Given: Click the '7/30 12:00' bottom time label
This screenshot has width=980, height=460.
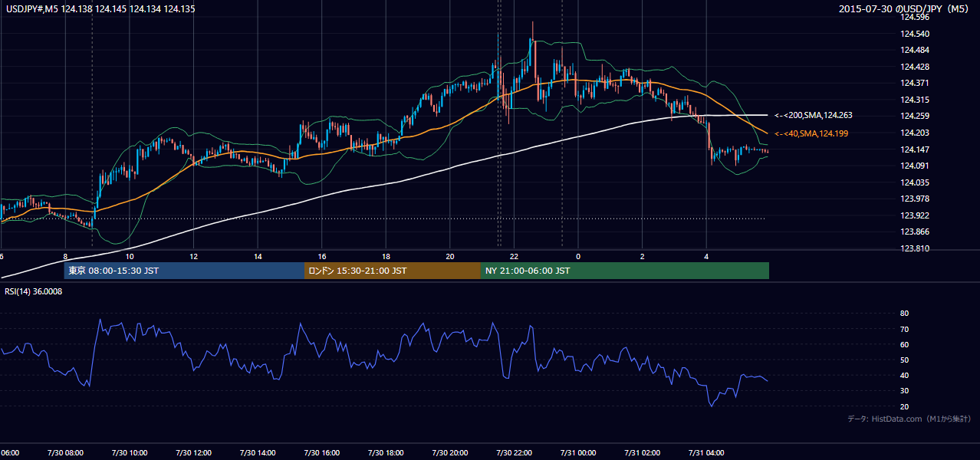Looking at the screenshot, I should [x=192, y=453].
